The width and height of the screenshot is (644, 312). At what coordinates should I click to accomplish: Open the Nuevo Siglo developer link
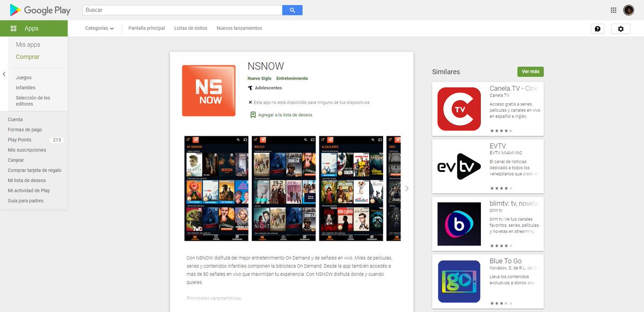tap(259, 78)
